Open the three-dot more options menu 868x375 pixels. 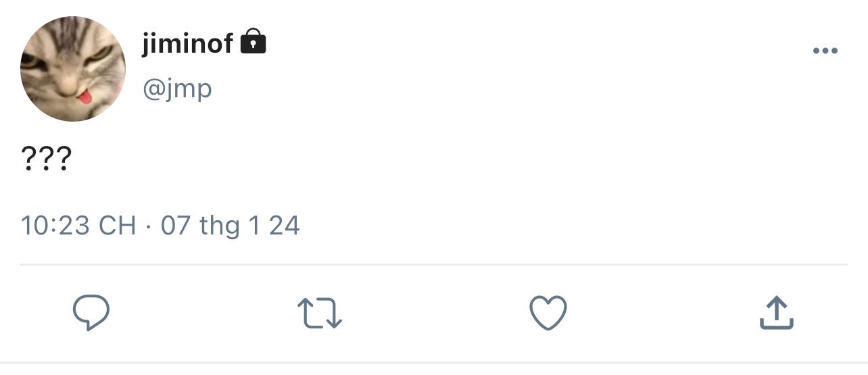coord(825,51)
